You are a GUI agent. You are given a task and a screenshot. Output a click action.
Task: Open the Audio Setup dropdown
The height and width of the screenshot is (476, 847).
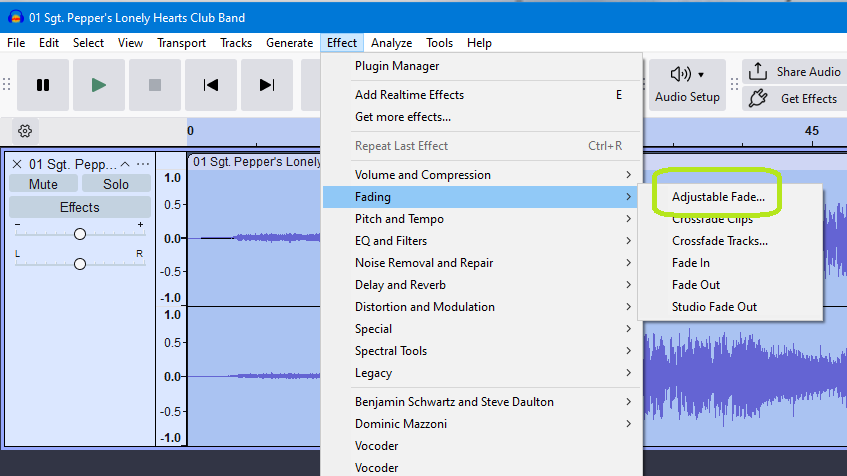click(x=687, y=85)
